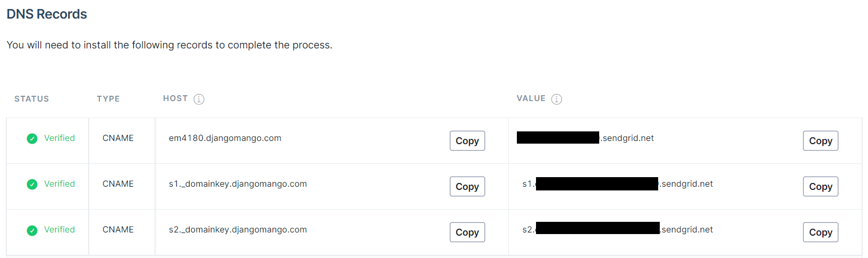Click the green verified checkmark for s2._domainkey record
Screen dimensions: 868x258
click(32, 230)
